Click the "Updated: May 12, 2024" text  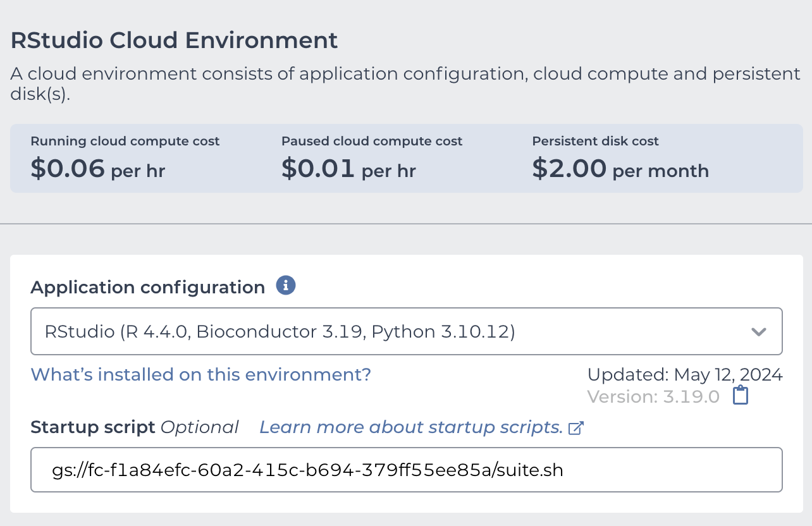point(685,375)
